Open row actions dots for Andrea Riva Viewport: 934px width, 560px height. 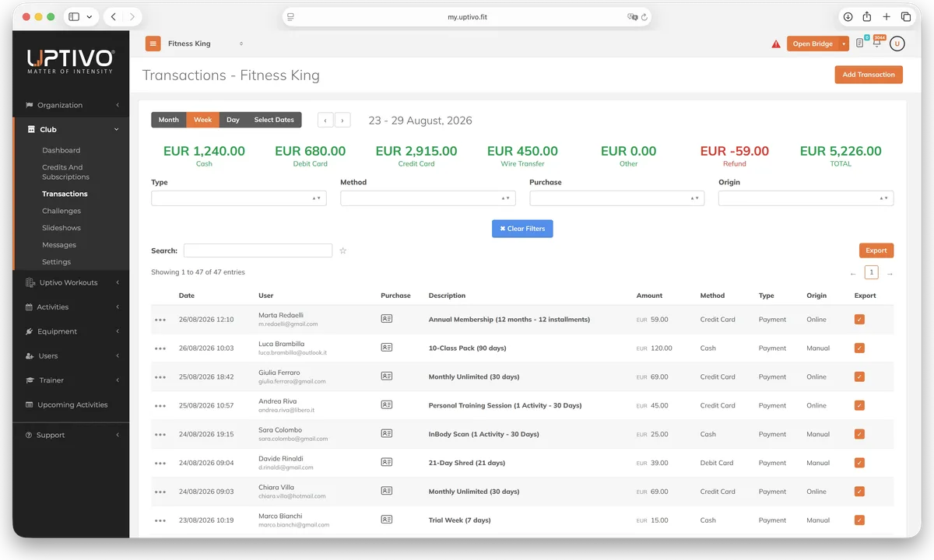click(160, 406)
